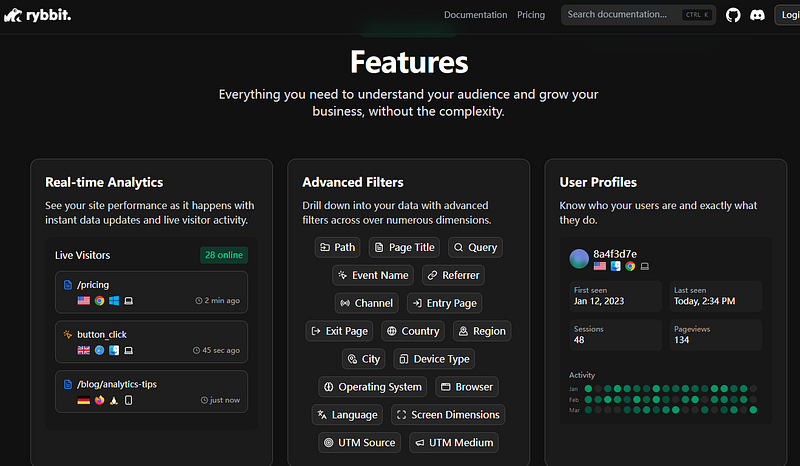800x466 pixels.
Task: Select the Referrer filter chip
Action: click(x=453, y=275)
